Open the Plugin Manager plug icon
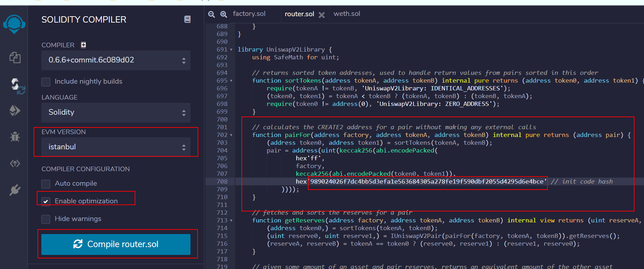The height and width of the screenshot is (269, 644). coord(15,190)
